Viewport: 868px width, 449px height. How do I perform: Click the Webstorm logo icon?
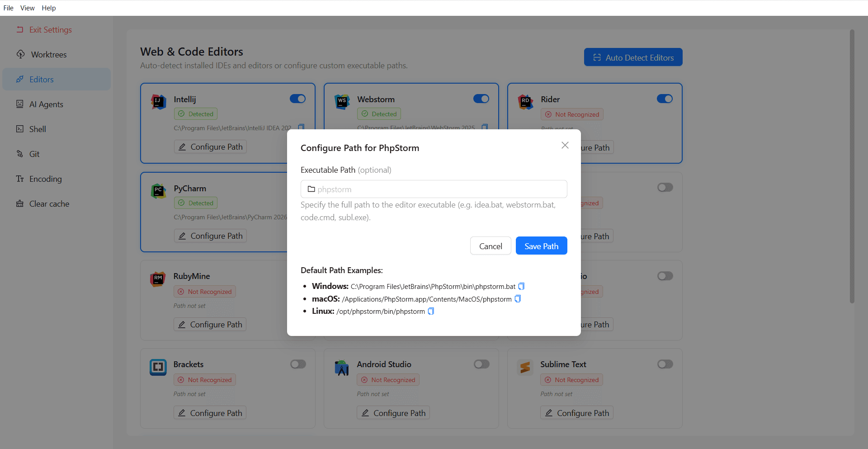(342, 102)
